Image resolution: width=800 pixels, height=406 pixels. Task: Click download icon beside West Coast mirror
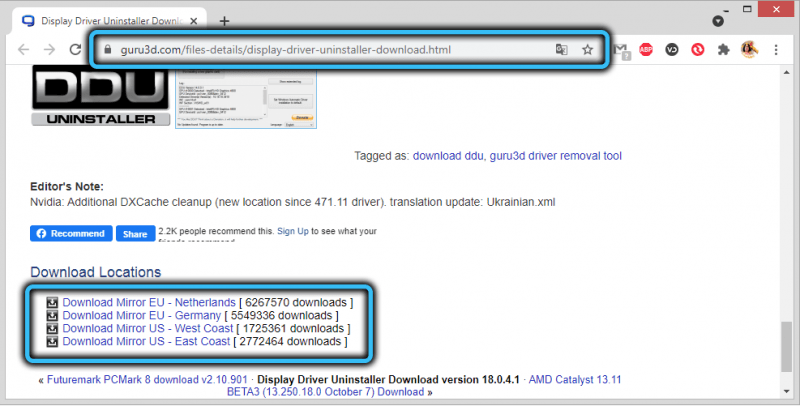(x=52, y=328)
